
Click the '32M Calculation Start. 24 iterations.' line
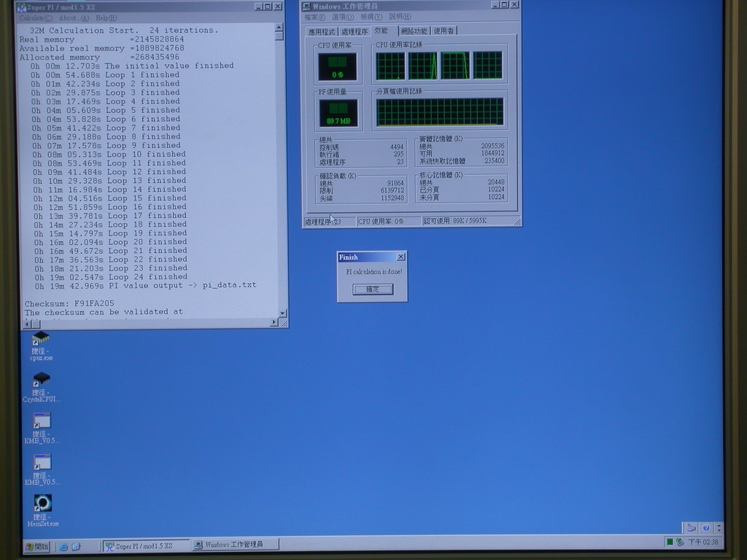(x=124, y=30)
